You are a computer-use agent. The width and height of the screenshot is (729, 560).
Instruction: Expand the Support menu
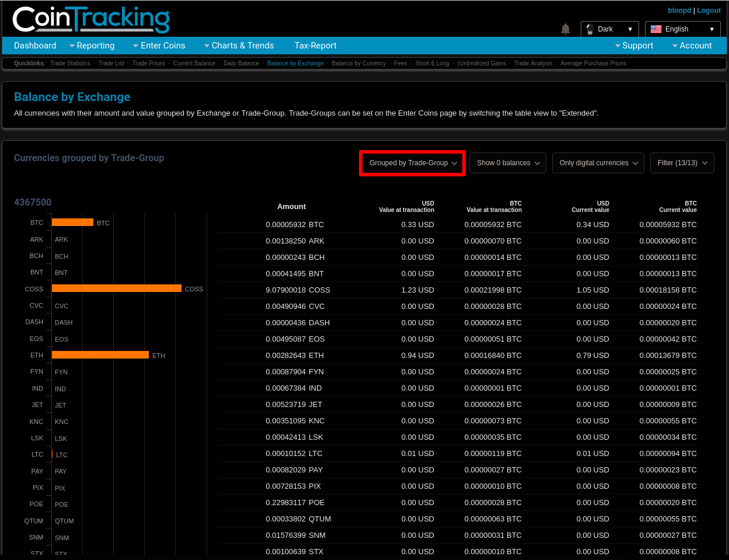tap(634, 46)
